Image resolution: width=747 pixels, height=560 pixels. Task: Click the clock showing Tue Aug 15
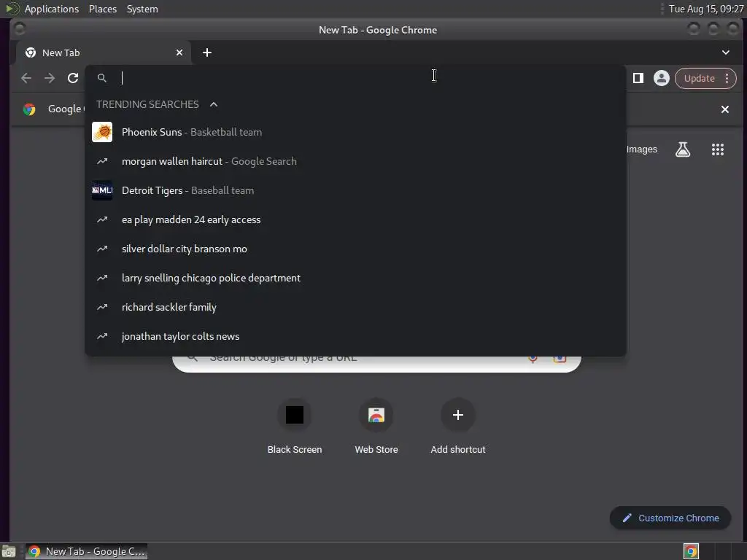tap(706, 9)
